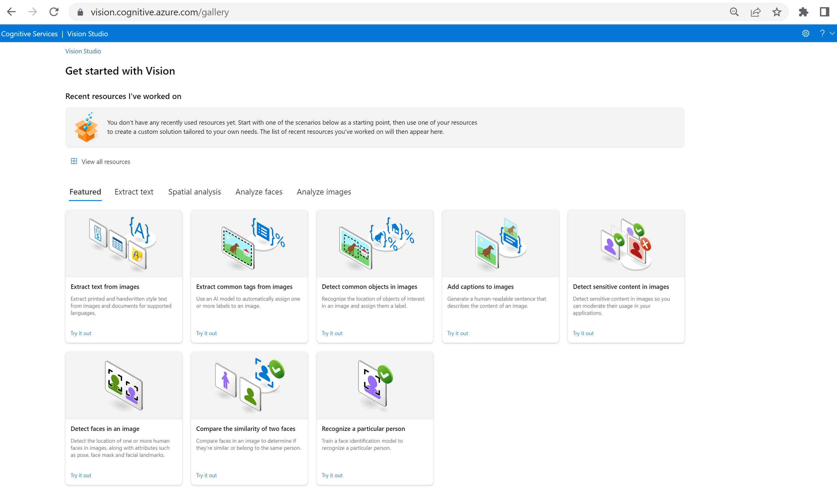Click Detect sensitive content card thumbnail
Viewport: 837px width, 504px height.
626,243
